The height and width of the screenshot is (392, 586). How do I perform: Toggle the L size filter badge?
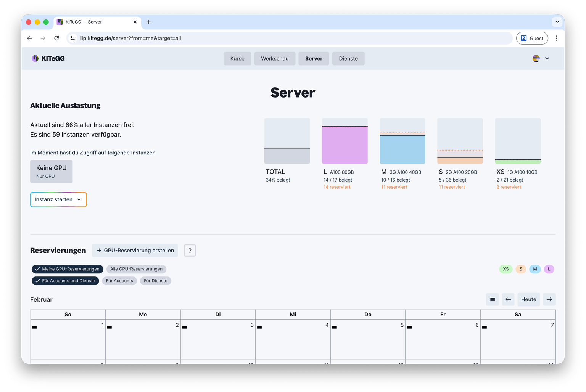tap(549, 269)
